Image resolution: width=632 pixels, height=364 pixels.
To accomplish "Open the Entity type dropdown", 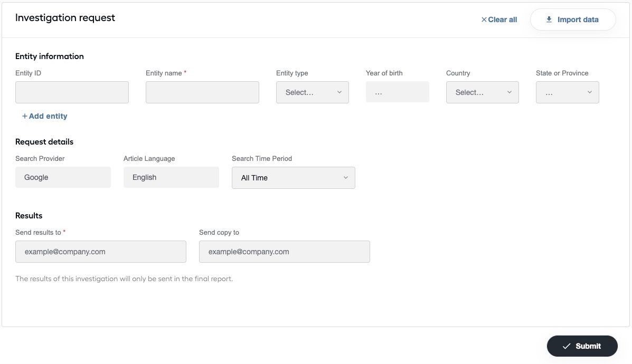I will [x=313, y=92].
